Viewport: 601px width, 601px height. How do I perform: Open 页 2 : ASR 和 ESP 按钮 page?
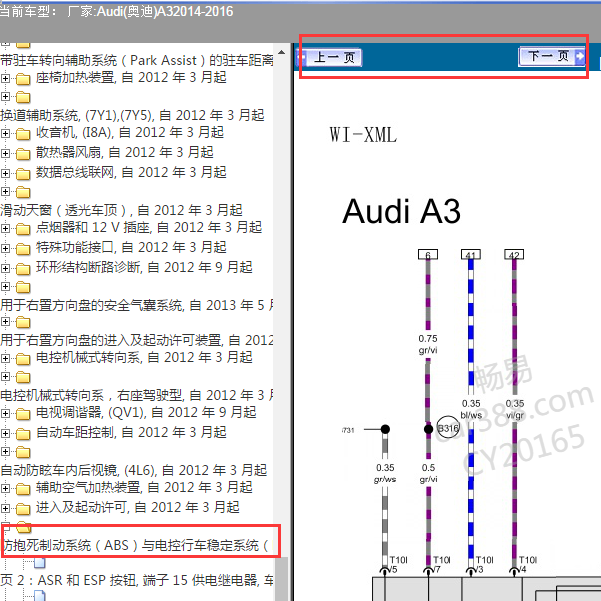coord(137,580)
